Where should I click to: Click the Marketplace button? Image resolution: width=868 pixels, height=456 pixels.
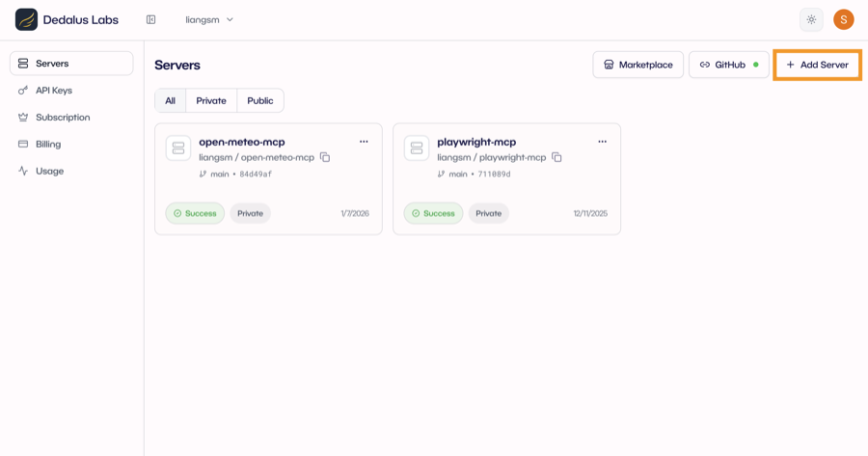click(x=637, y=65)
